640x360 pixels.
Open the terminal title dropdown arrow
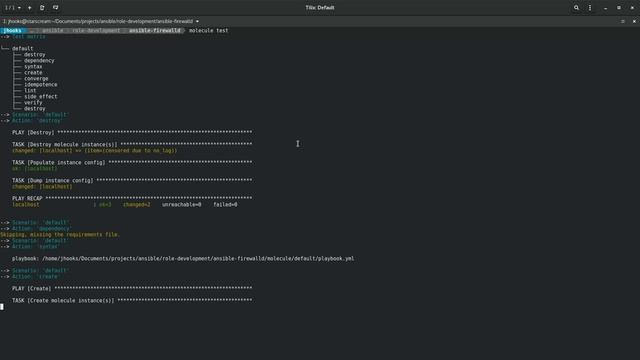pyautogui.click(x=198, y=21)
